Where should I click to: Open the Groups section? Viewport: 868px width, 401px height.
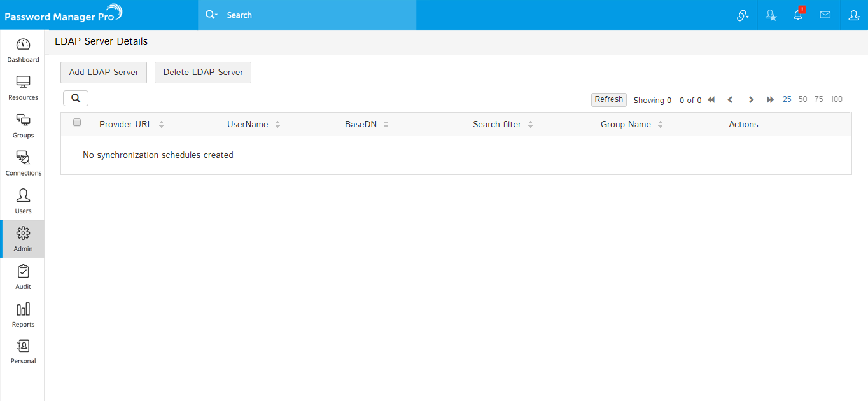(23, 126)
